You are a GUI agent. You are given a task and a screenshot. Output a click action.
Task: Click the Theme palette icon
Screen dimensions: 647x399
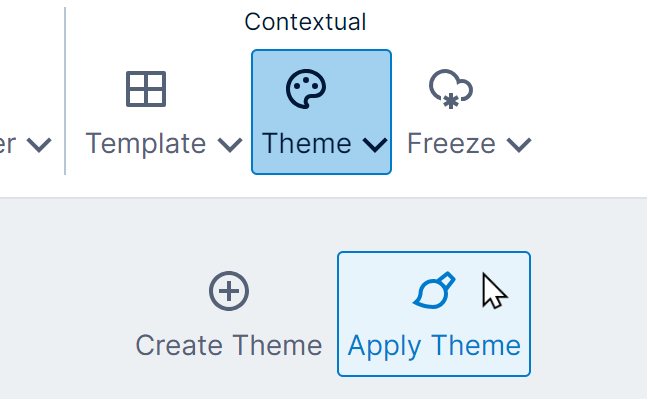pos(306,89)
